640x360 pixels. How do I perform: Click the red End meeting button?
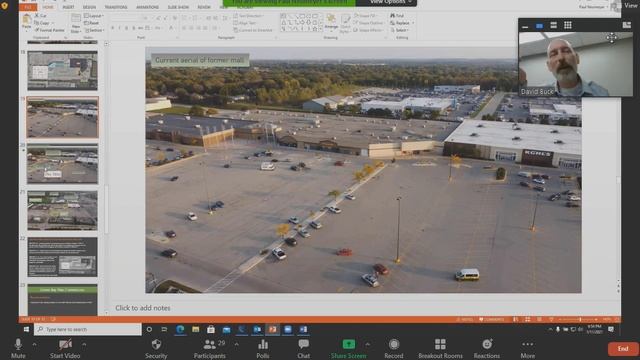623,349
